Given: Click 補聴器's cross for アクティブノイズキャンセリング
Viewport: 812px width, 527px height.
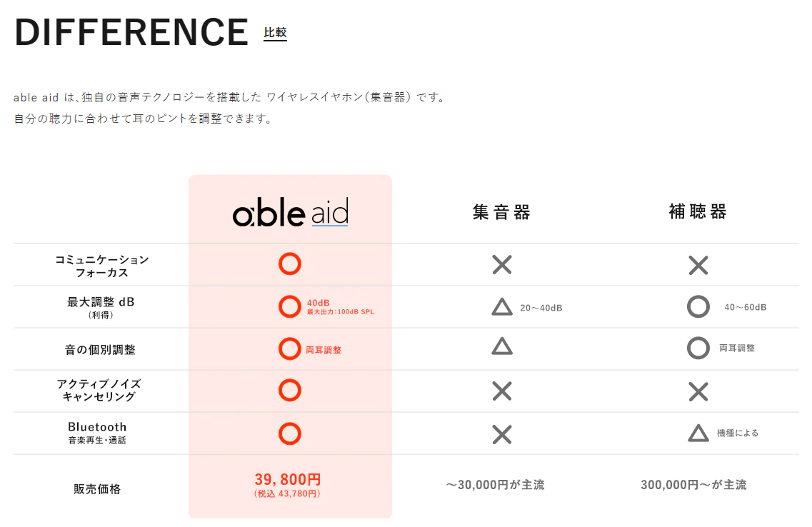Looking at the screenshot, I should tap(698, 391).
